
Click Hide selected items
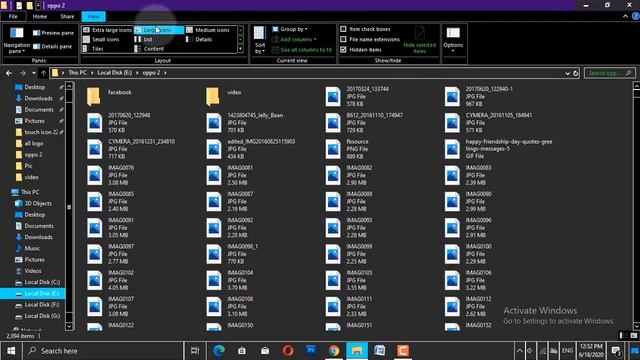click(x=420, y=40)
